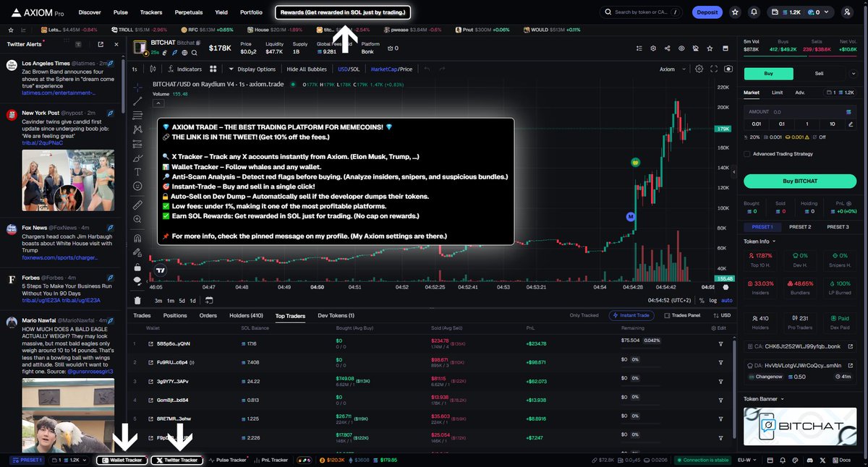Open the 1s interval dropdown
This screenshot has height=467, width=868.
(135, 69)
